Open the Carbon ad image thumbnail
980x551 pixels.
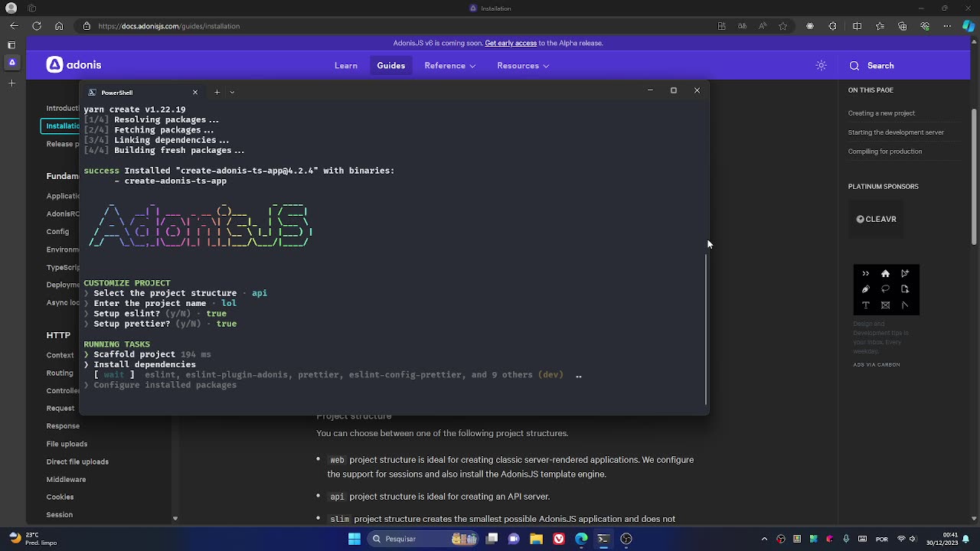886,289
